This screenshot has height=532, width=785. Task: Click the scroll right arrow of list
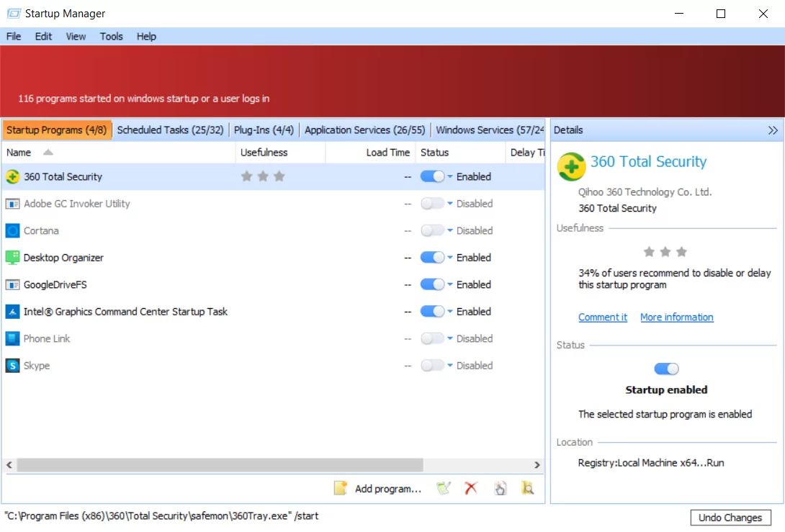pyautogui.click(x=537, y=465)
